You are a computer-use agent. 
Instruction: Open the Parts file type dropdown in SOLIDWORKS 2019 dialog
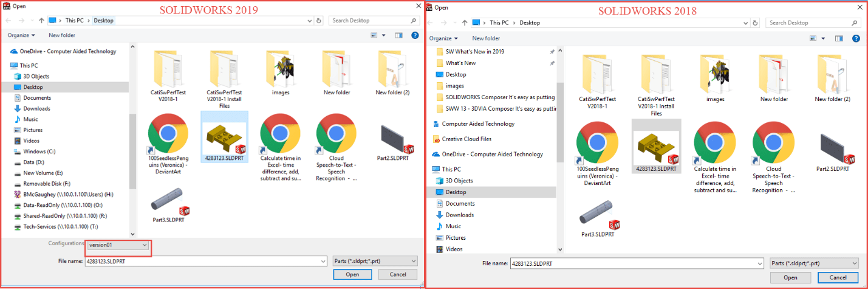point(375,261)
